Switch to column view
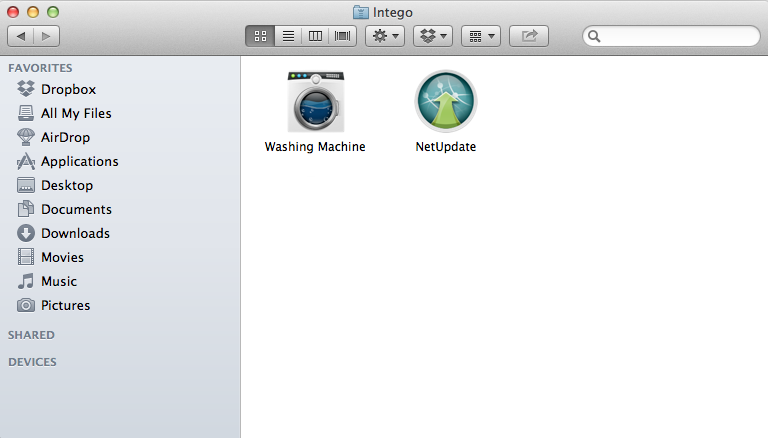The image size is (768, 438). [x=315, y=36]
